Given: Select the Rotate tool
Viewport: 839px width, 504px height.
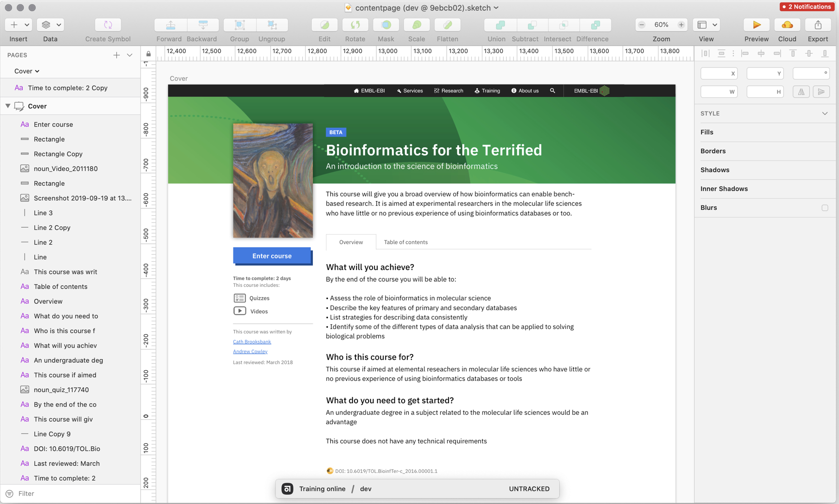Looking at the screenshot, I should click(x=355, y=25).
